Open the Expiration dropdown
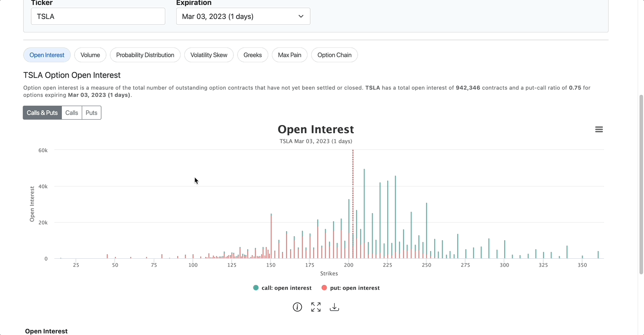This screenshot has width=644, height=335. (243, 16)
